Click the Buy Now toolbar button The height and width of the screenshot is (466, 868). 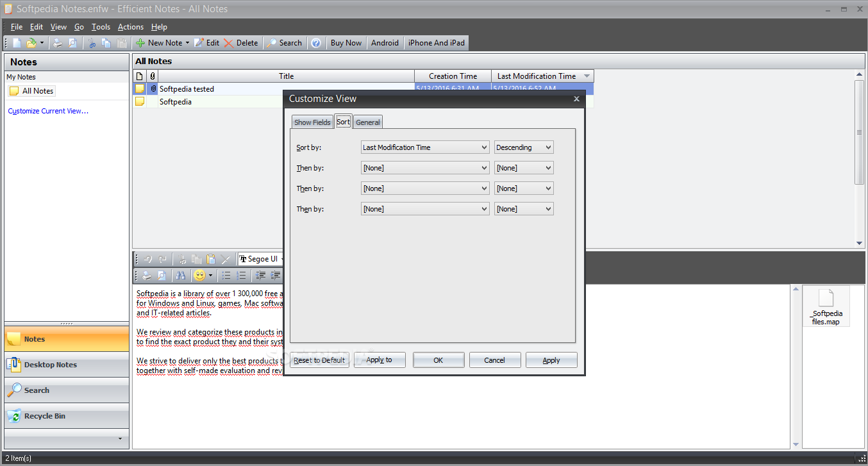coord(346,43)
